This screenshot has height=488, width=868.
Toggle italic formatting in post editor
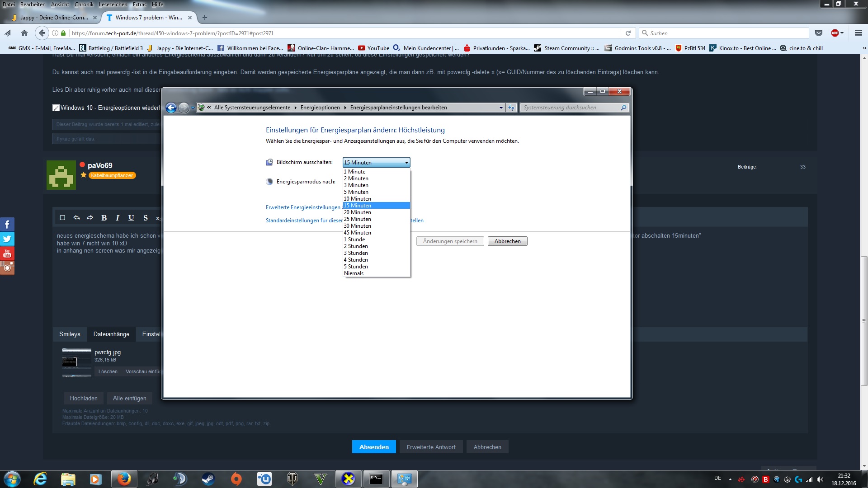coord(118,218)
